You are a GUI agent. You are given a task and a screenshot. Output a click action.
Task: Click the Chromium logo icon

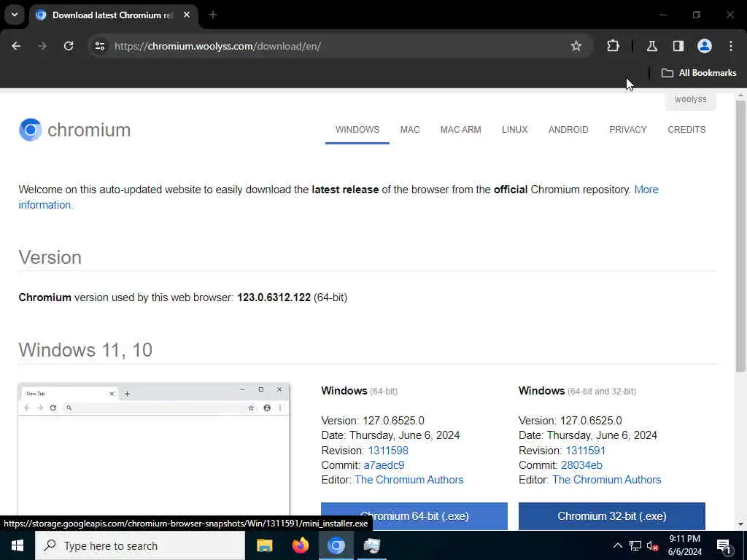point(31,130)
